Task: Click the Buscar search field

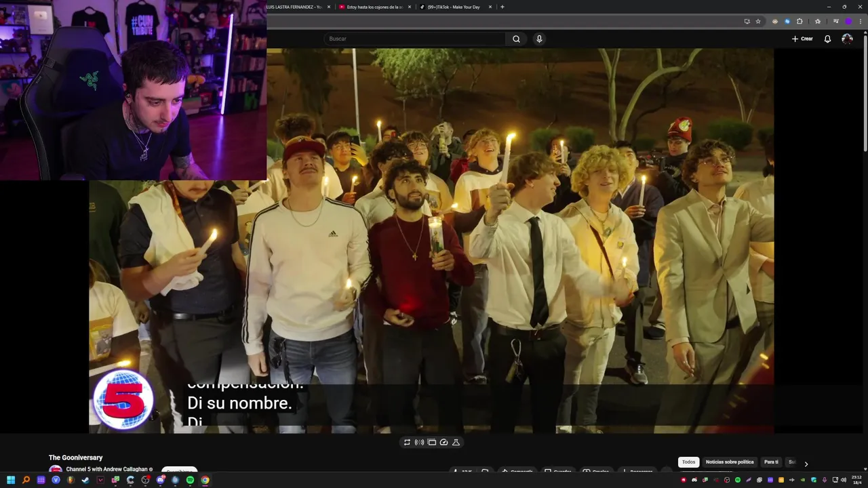Action: point(415,39)
